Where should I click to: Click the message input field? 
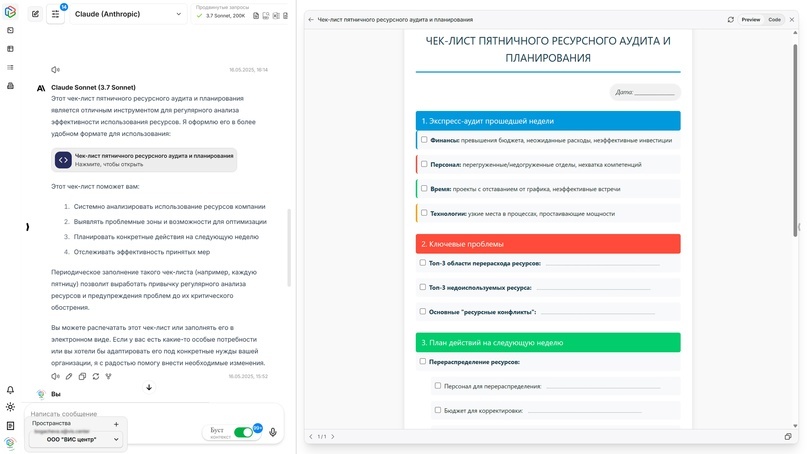pos(154,413)
